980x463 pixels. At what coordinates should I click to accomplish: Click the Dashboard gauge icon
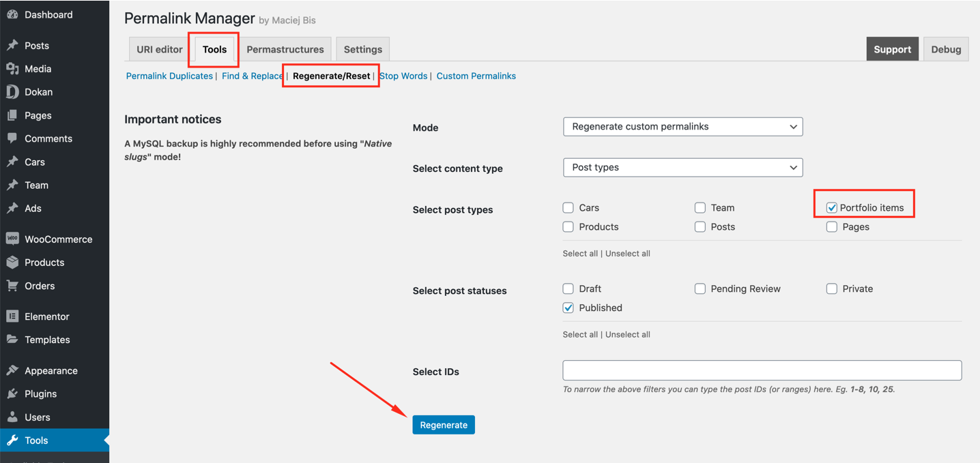pyautogui.click(x=12, y=14)
